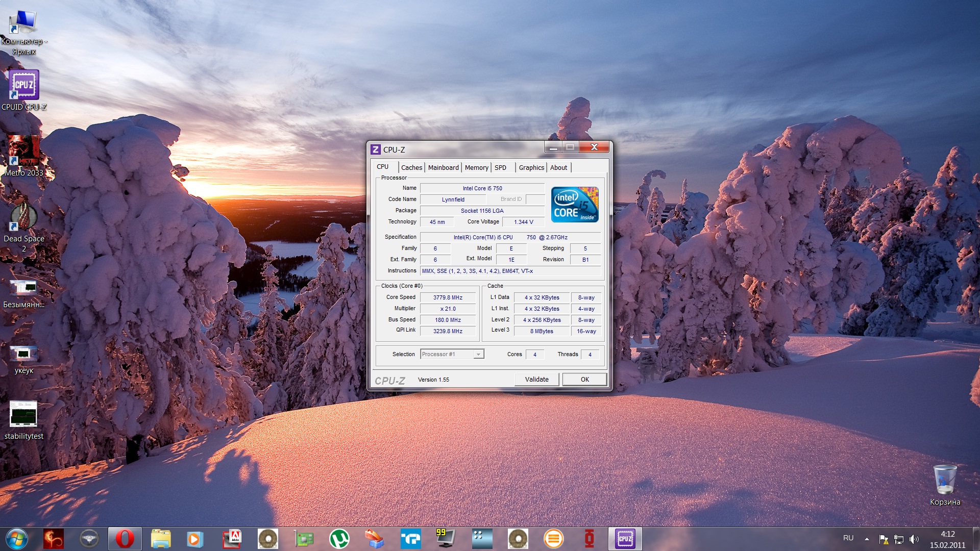The width and height of the screenshot is (980, 551).
Task: Switch to the Caches tab
Action: (411, 167)
